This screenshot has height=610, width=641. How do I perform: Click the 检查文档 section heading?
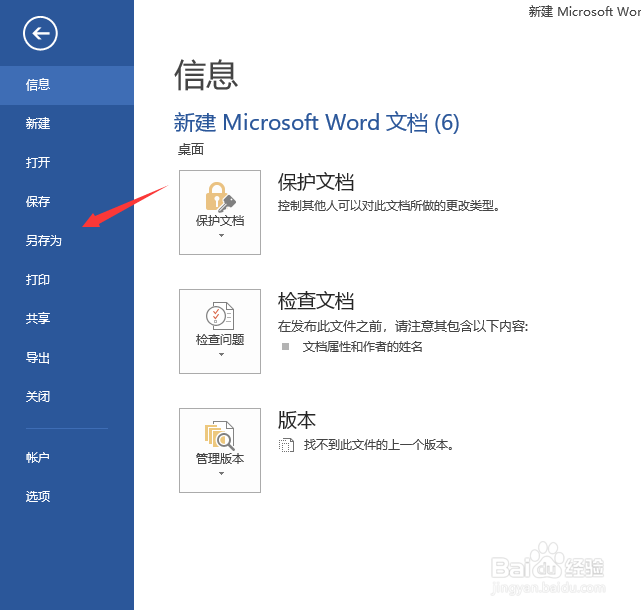pos(316,301)
